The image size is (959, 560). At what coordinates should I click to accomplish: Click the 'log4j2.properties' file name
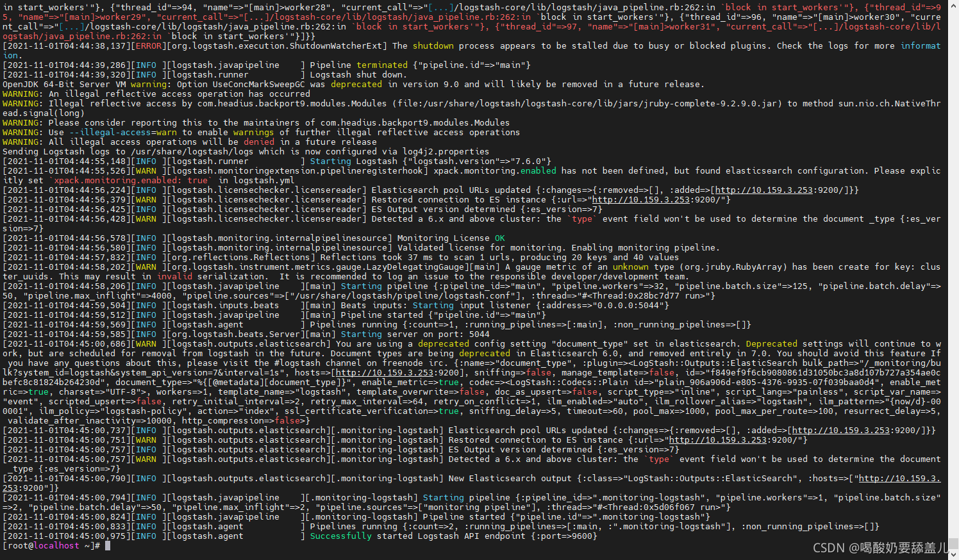pyautogui.click(x=446, y=152)
